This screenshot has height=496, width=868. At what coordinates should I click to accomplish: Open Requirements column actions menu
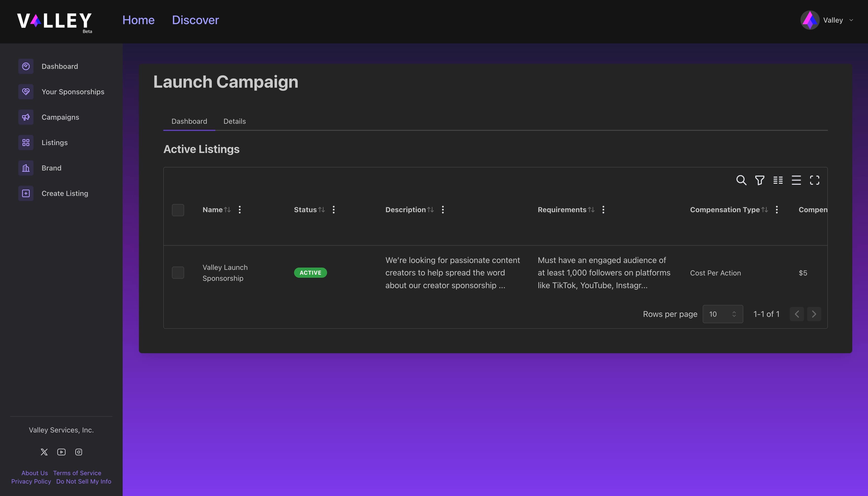pos(603,210)
